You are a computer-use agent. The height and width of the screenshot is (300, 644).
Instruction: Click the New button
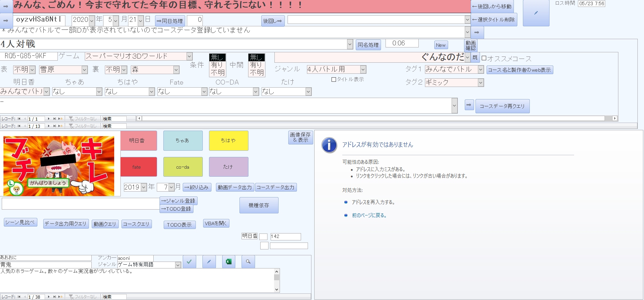441,45
